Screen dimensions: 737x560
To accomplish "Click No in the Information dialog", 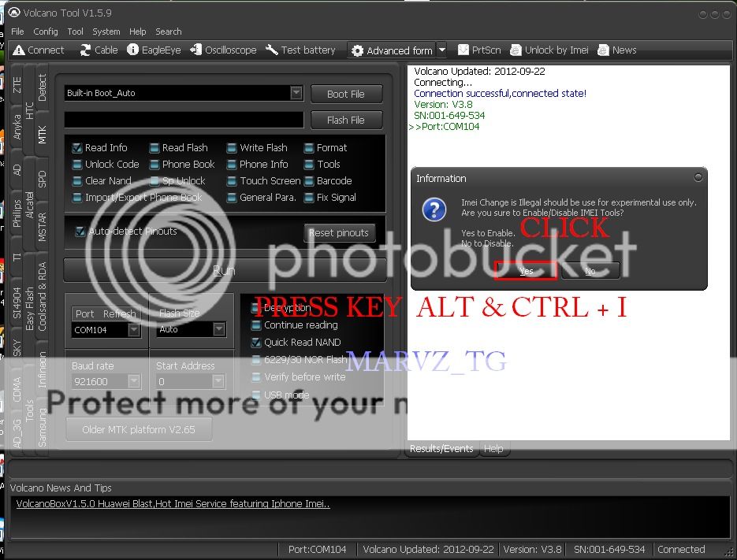I will 590,271.
